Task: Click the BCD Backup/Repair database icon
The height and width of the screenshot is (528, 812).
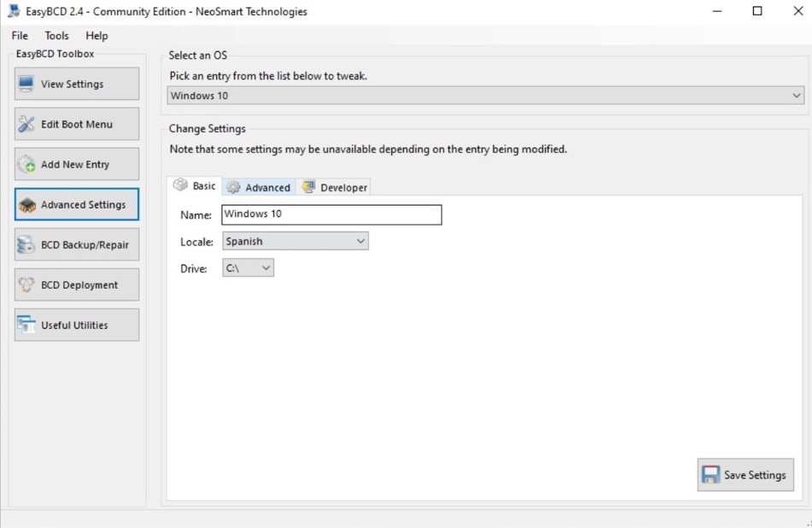Action: pos(26,245)
